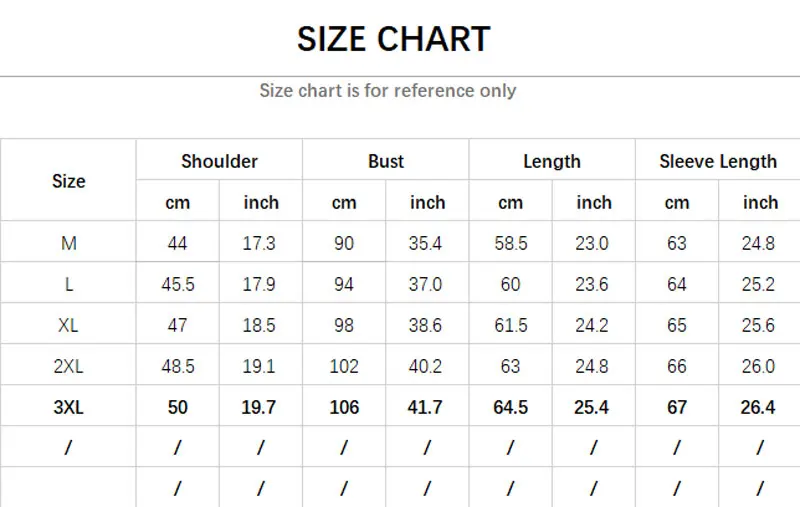Click the 102 bust cm value

point(344,366)
